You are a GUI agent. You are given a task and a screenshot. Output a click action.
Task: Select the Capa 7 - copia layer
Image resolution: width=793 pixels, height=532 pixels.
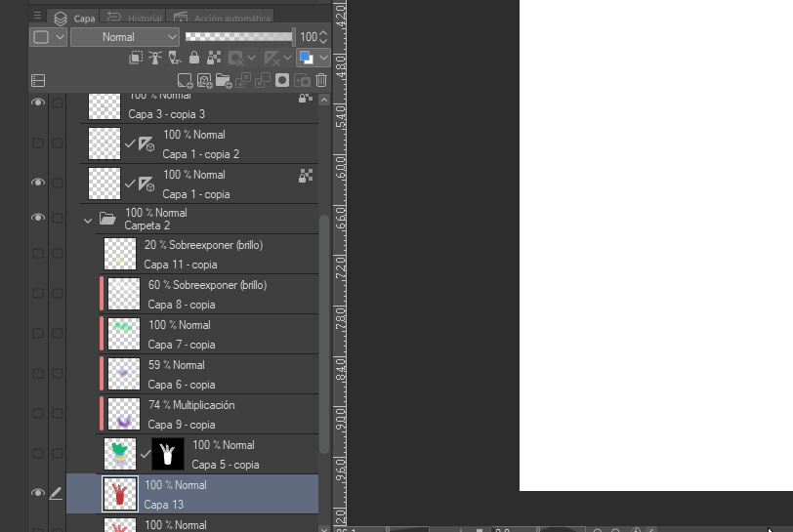click(209, 334)
